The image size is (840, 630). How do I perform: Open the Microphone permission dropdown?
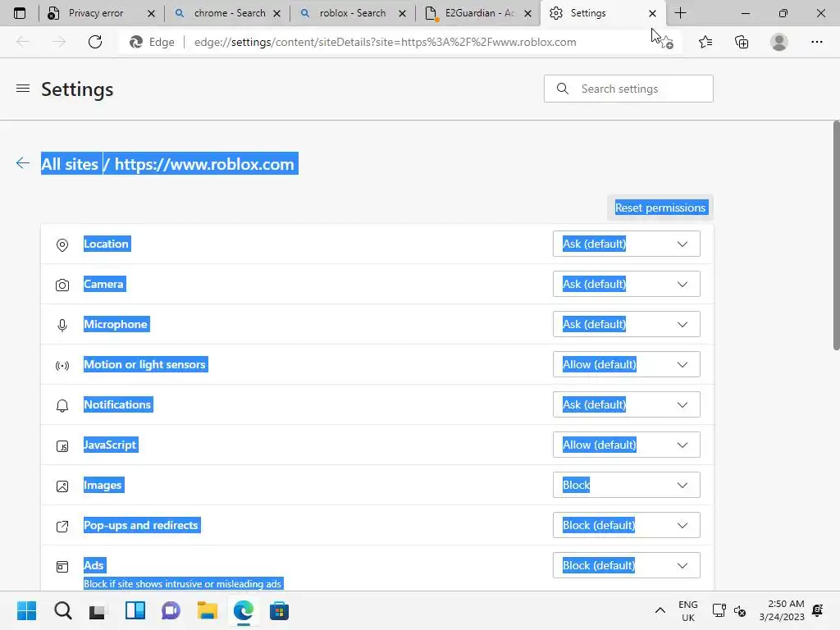tap(626, 324)
